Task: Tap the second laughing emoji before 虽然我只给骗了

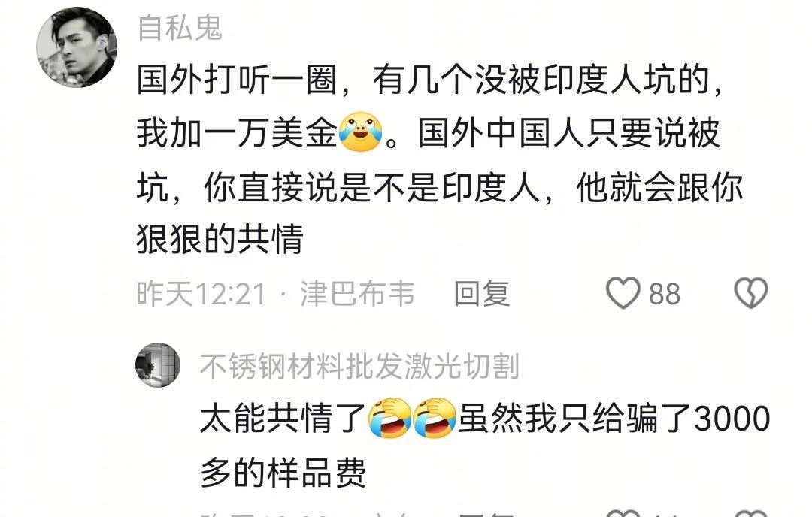Action: 434,418
